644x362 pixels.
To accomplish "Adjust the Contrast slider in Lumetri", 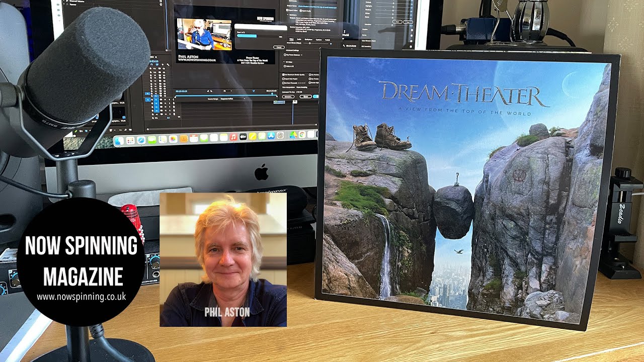I will click(x=393, y=3).
